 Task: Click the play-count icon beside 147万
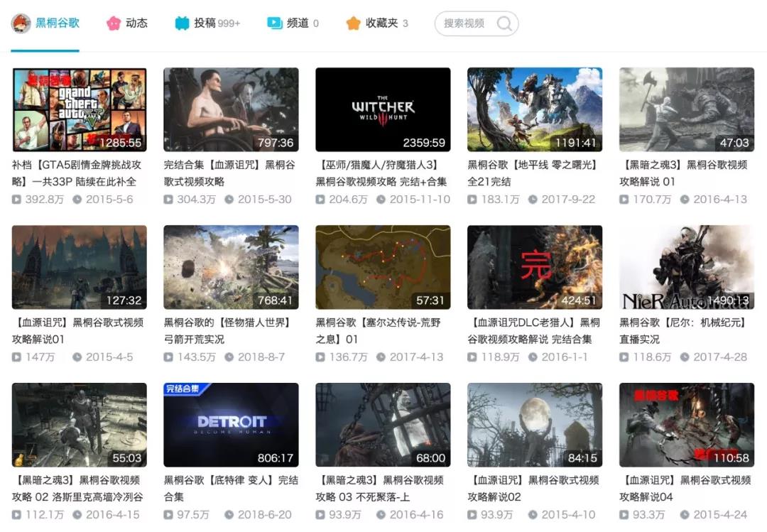16,357
